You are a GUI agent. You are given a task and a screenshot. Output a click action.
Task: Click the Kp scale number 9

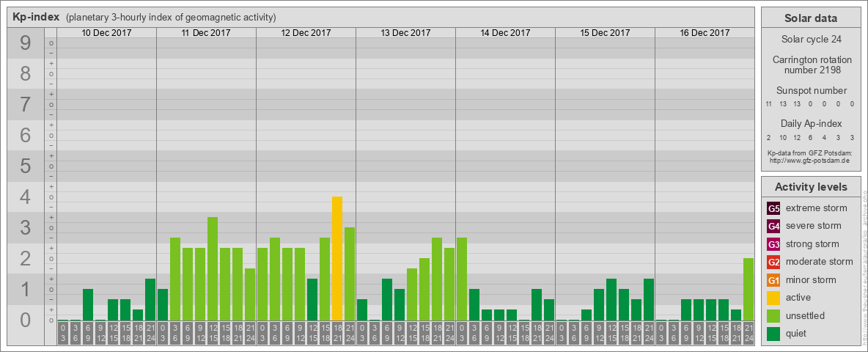26,43
